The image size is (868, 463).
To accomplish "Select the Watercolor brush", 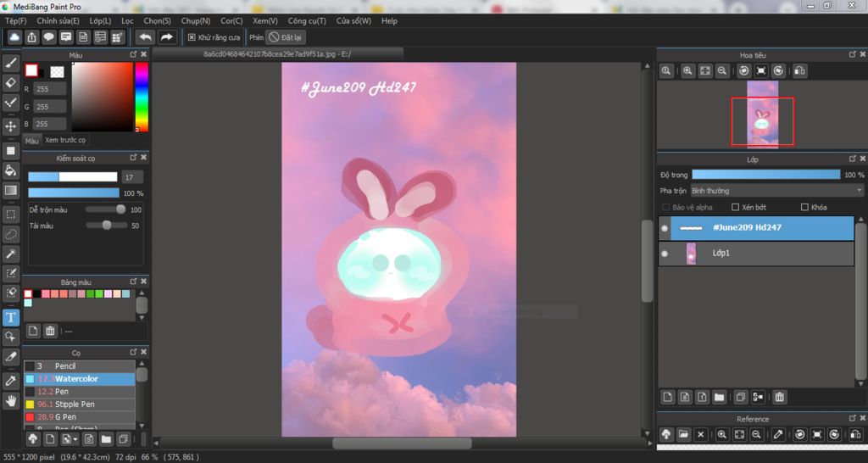I will (79, 379).
